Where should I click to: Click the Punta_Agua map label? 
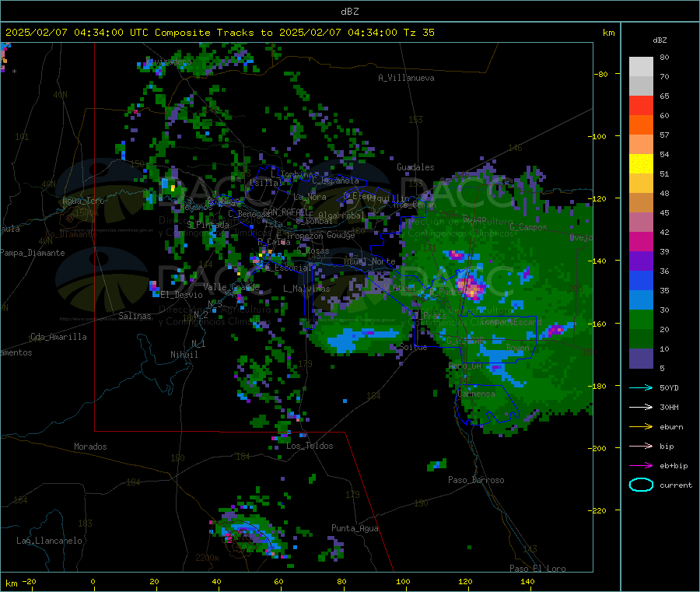(355, 528)
